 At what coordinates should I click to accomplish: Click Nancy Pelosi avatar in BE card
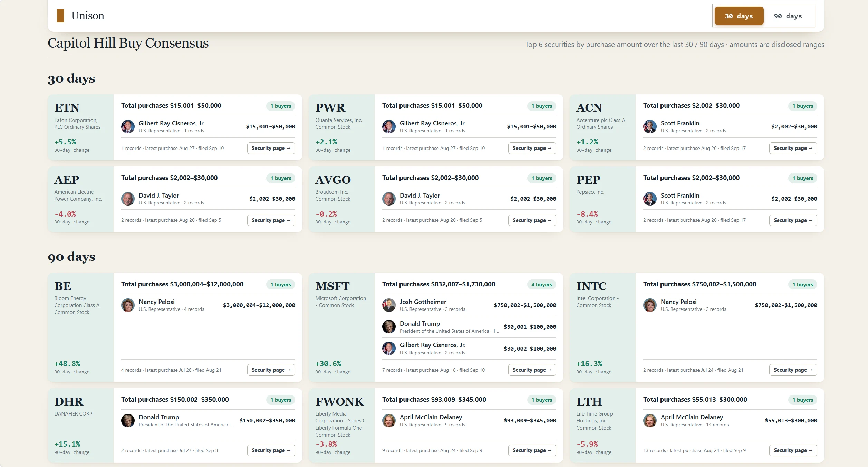coord(128,305)
